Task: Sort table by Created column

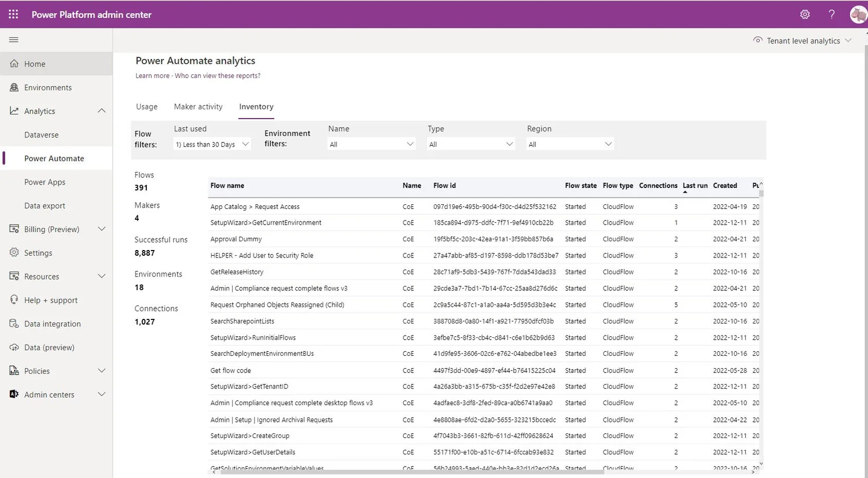Action: coord(725,186)
